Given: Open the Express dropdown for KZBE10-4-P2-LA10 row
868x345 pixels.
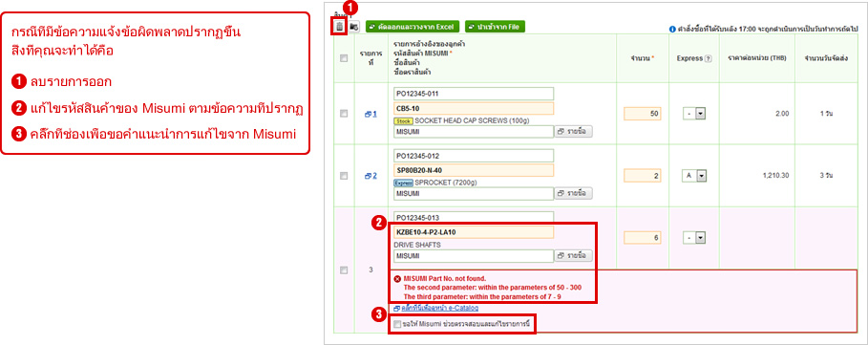Looking at the screenshot, I should click(x=693, y=238).
